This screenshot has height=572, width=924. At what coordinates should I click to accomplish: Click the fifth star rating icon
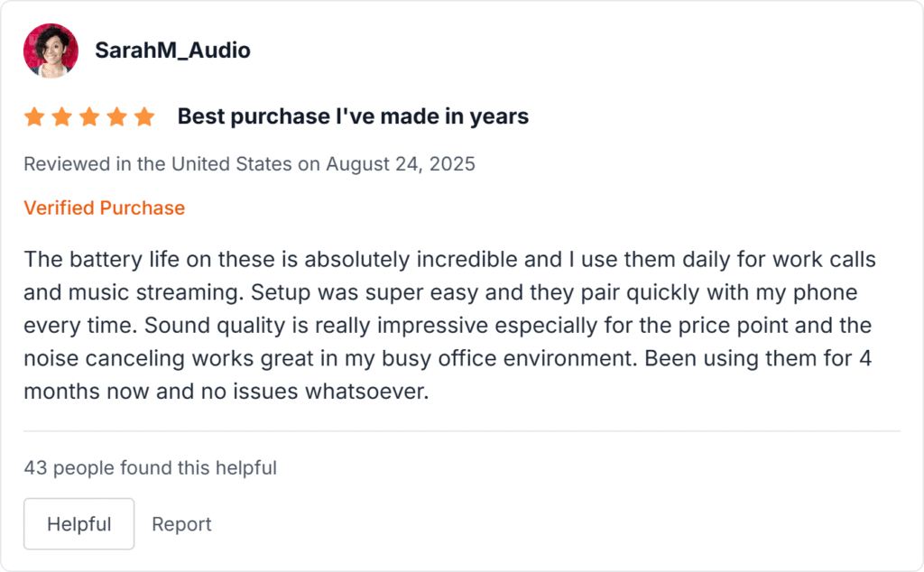pos(145,115)
